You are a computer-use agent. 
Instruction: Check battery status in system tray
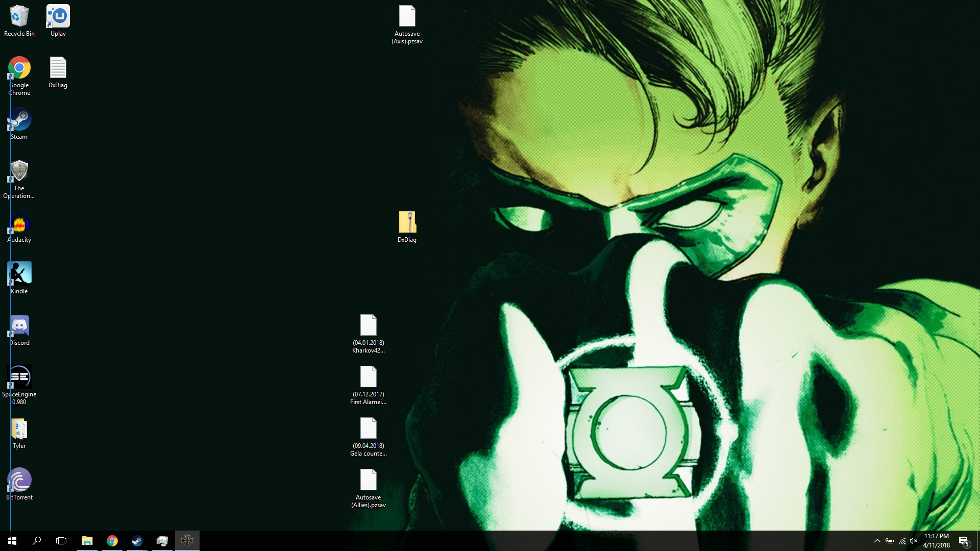890,541
